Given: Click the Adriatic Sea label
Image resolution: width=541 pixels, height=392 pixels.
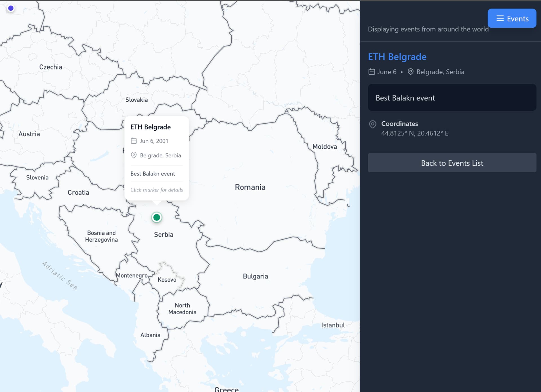Looking at the screenshot, I should 59,276.
